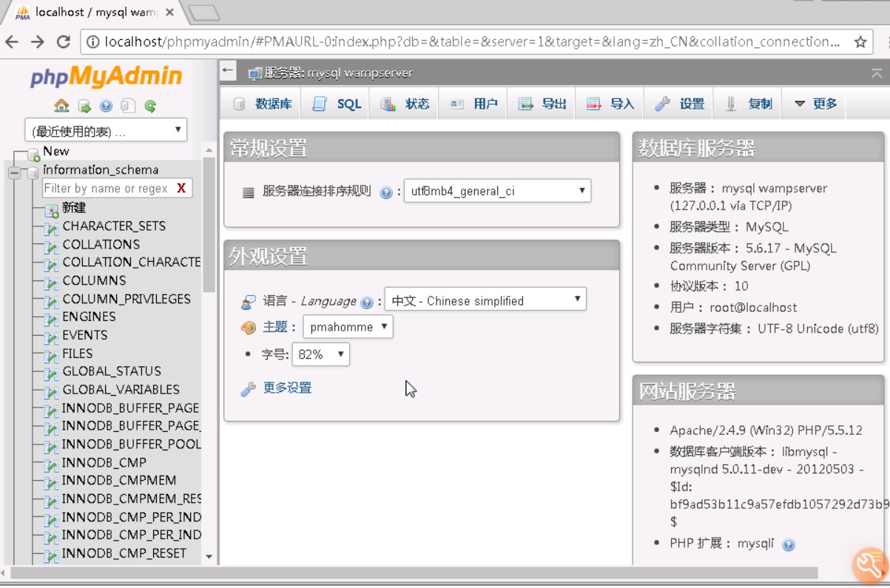The width and height of the screenshot is (890, 588).
Task: Open the recently used tables dropdown
Action: 106,131
